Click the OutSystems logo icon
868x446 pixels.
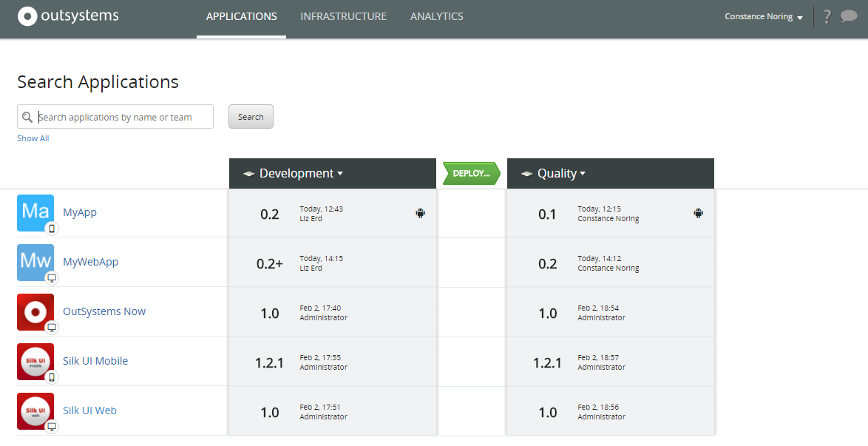27,15
